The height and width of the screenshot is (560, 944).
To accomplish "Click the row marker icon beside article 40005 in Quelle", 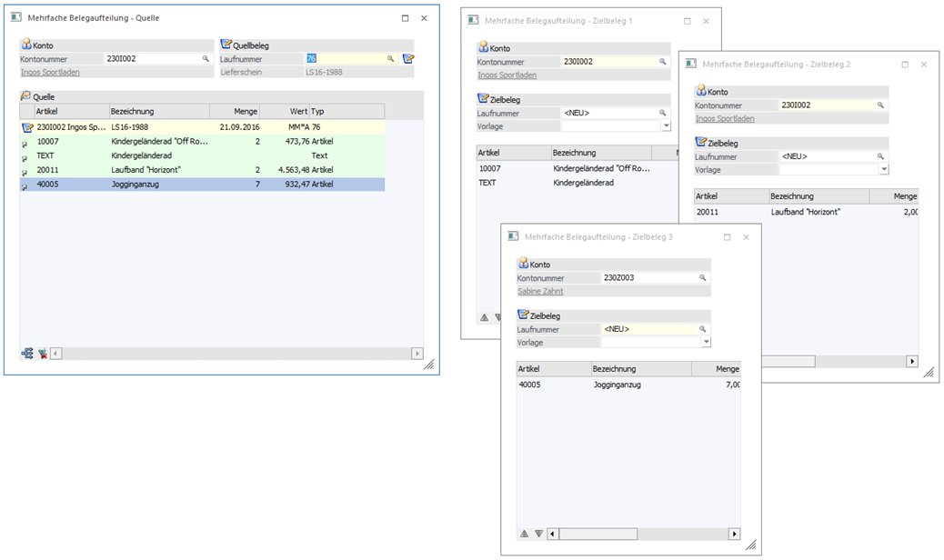I will point(25,186).
